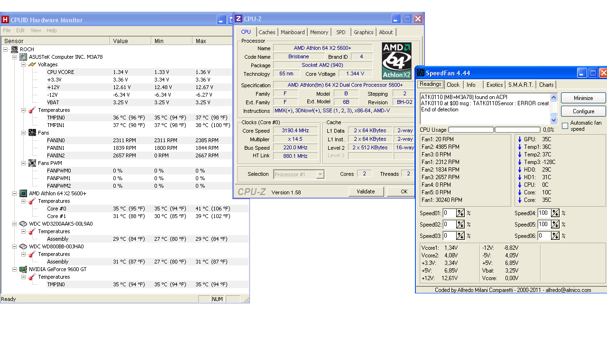The image size is (607, 364).
Task: Click the second CPU Usage bar in SpeedFan
Action: coord(518,130)
